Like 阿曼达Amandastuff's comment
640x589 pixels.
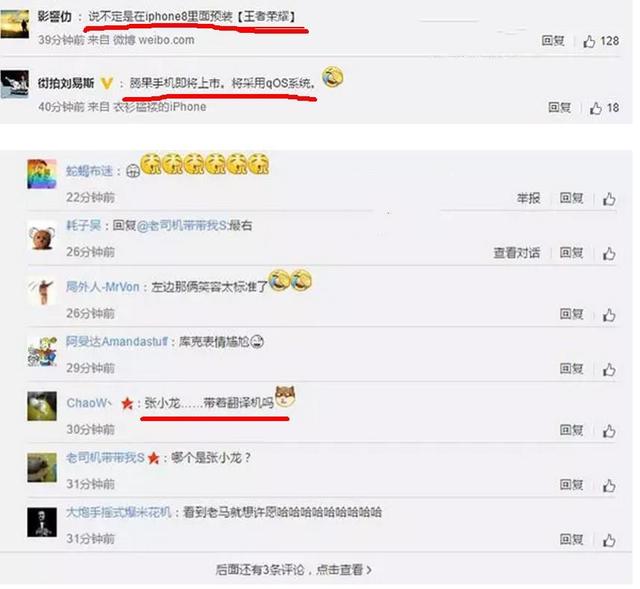609,369
